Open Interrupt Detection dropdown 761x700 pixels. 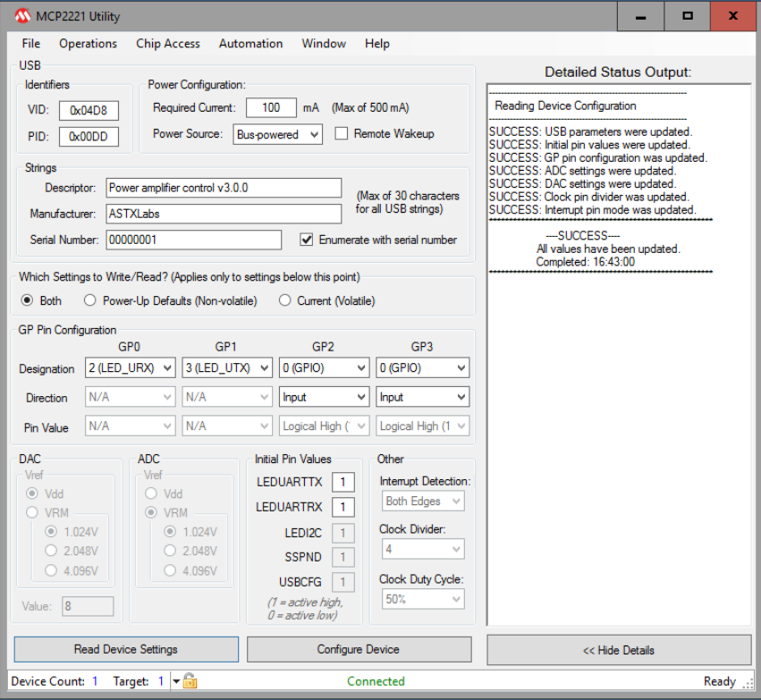coord(423,502)
